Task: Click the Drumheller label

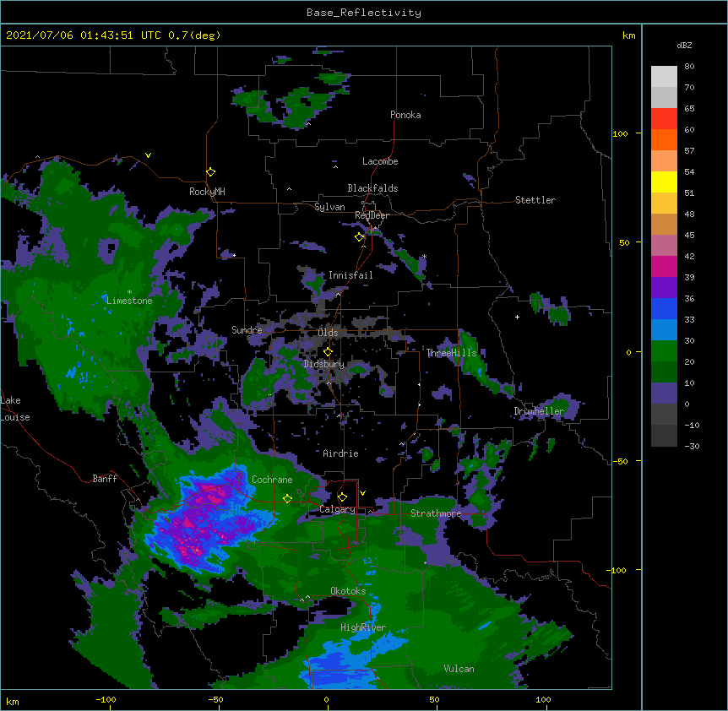Action: tap(539, 411)
